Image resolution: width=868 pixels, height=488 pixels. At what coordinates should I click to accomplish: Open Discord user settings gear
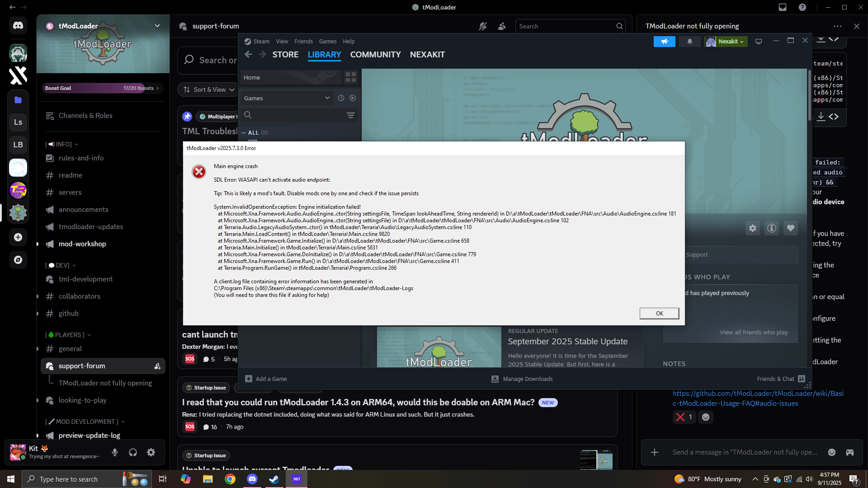pyautogui.click(x=151, y=452)
